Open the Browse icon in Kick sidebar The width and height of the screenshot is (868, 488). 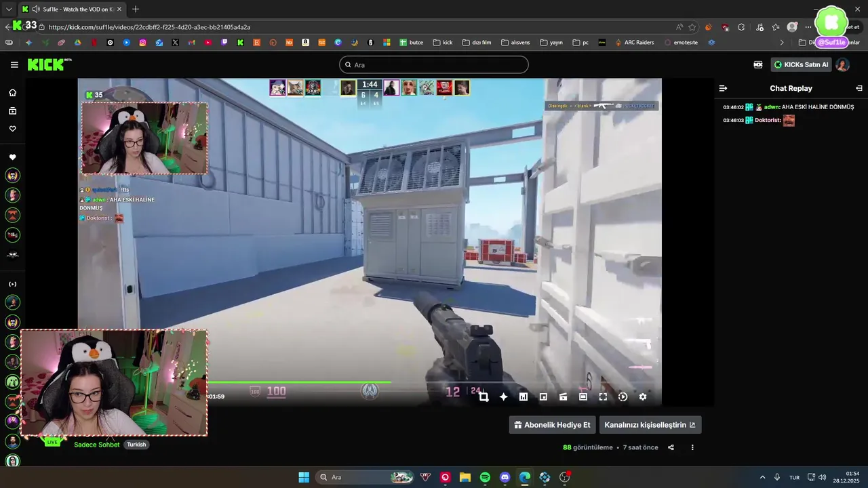[x=12, y=110]
